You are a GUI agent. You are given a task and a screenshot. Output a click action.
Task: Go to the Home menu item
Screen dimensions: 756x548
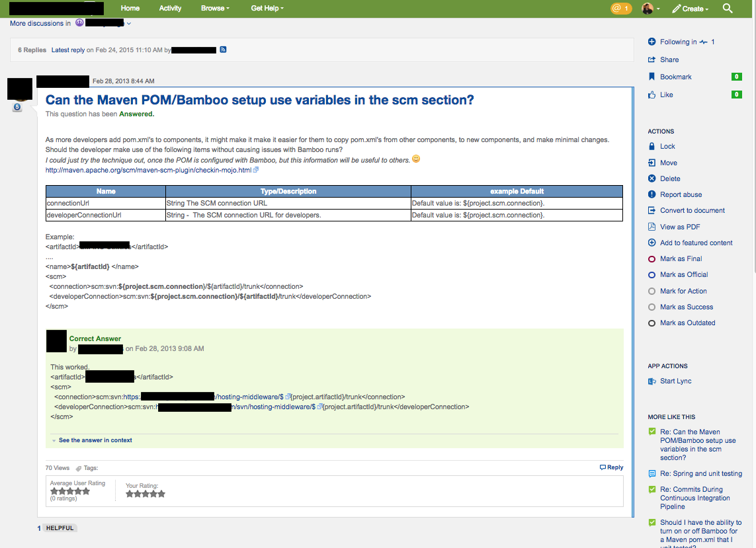click(130, 8)
